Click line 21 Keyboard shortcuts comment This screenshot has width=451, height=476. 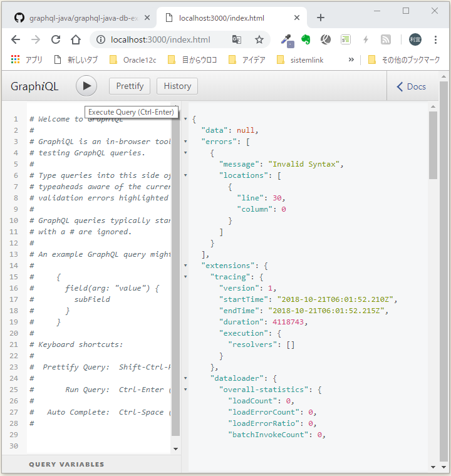(76, 344)
